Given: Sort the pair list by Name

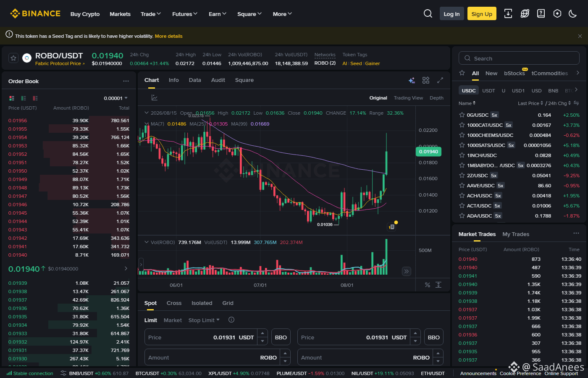Looking at the screenshot, I should point(467,103).
